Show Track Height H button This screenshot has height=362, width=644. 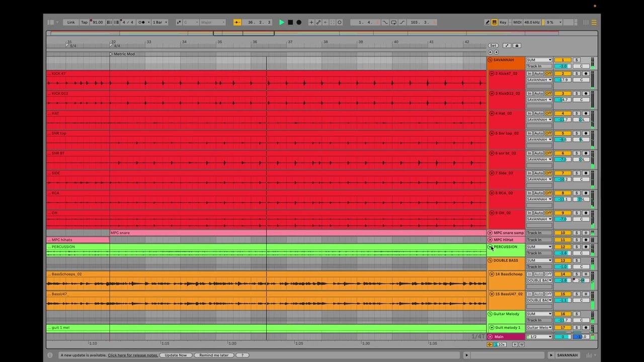tap(515, 344)
